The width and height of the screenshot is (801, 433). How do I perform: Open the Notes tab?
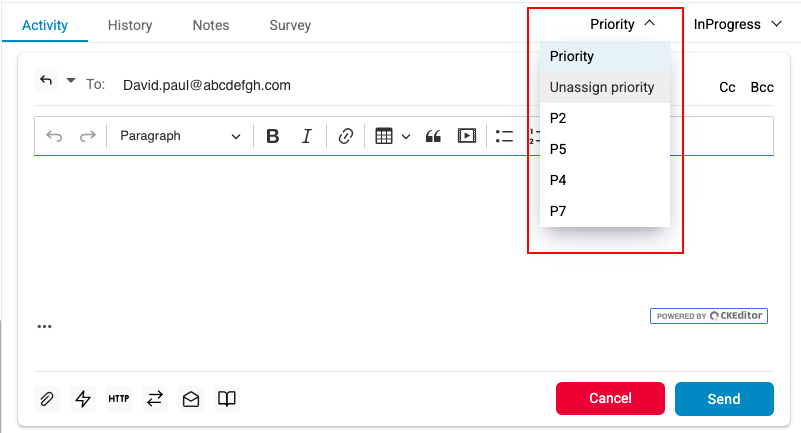pos(211,25)
